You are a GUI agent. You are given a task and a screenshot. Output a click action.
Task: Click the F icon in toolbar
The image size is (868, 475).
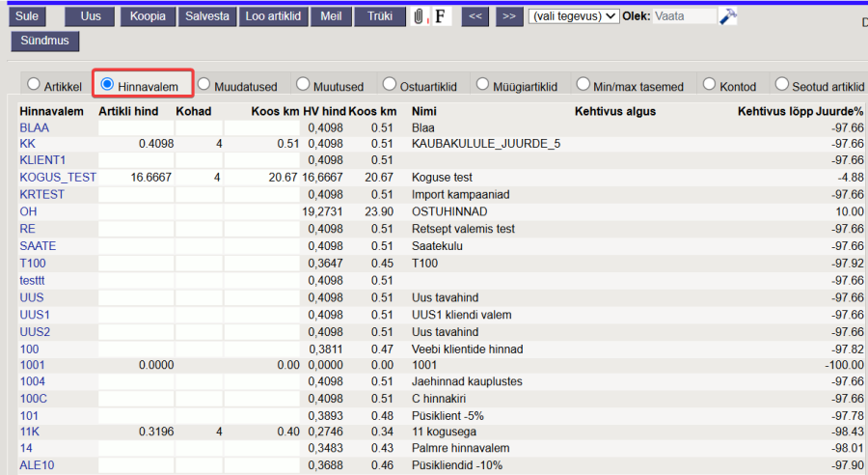440,16
